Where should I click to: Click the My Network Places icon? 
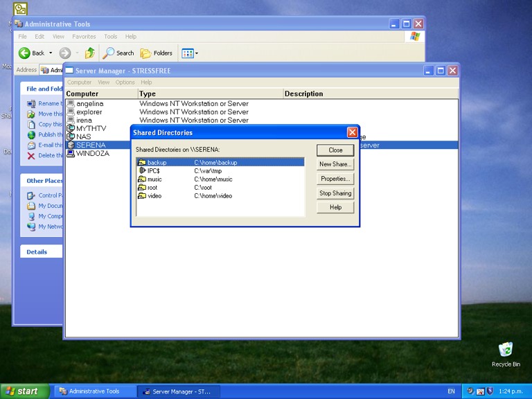(31, 227)
